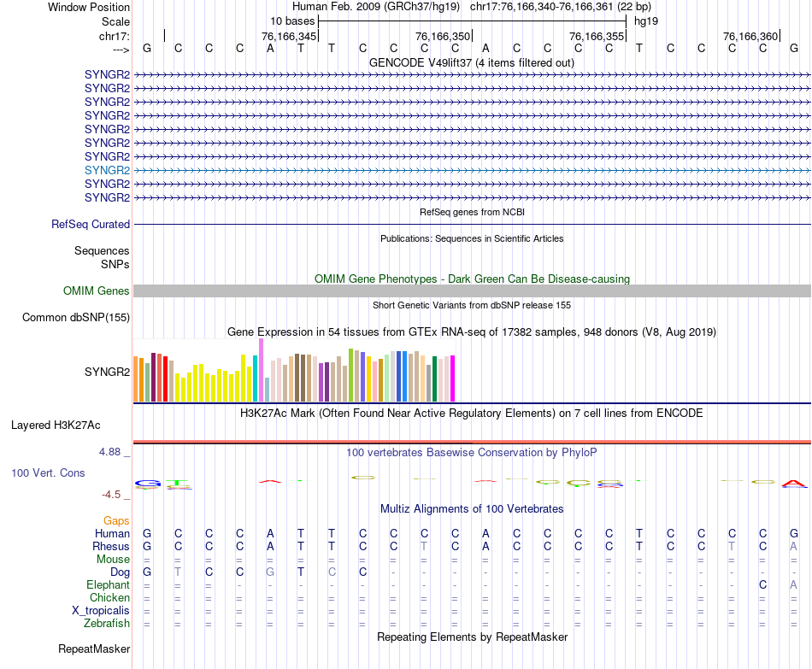Image resolution: width=812 pixels, height=669 pixels.
Task: Click the OMIM Gene Phenotypes green title
Action: click(x=473, y=279)
